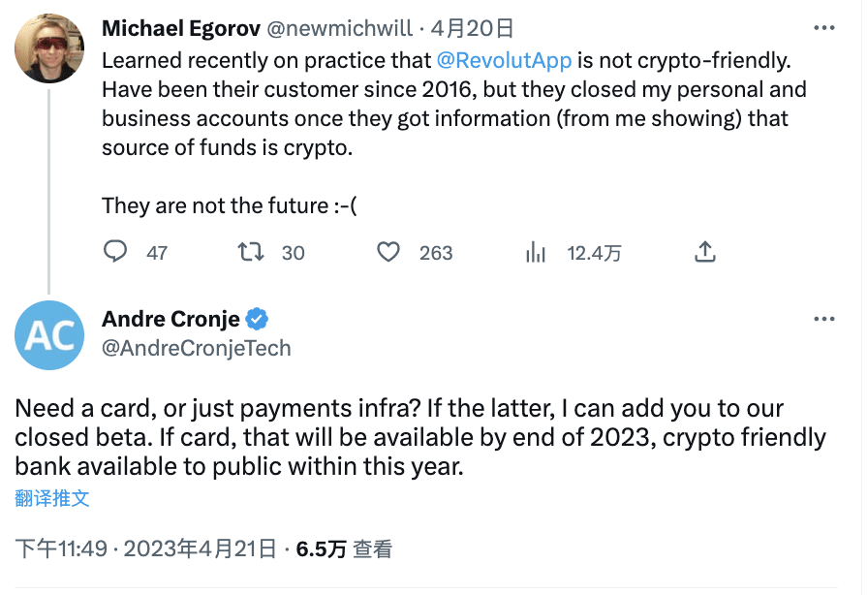Click the share/upload icon on the tweet
The height and width of the screenshot is (595, 868).
704,251
